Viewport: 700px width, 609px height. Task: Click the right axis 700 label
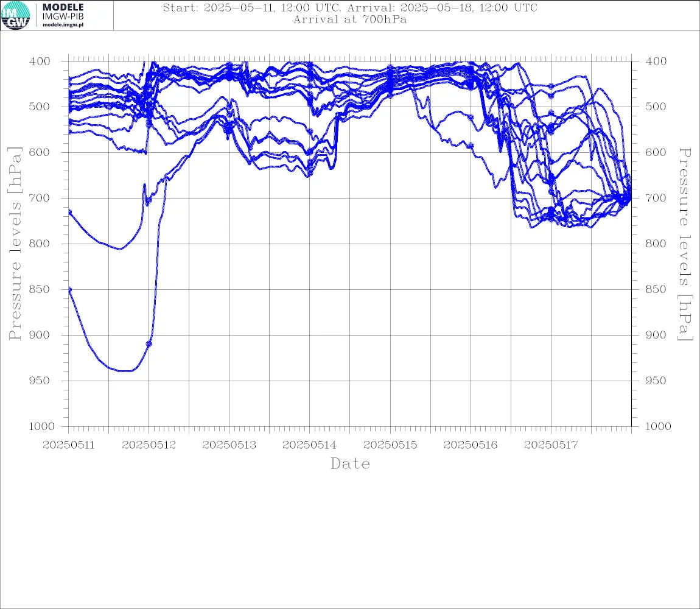coord(656,198)
